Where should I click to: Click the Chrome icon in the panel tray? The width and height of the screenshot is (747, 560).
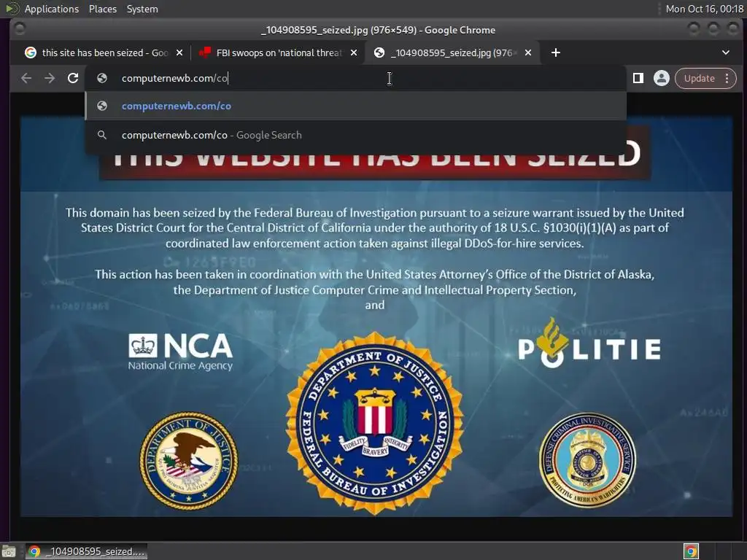[692, 551]
